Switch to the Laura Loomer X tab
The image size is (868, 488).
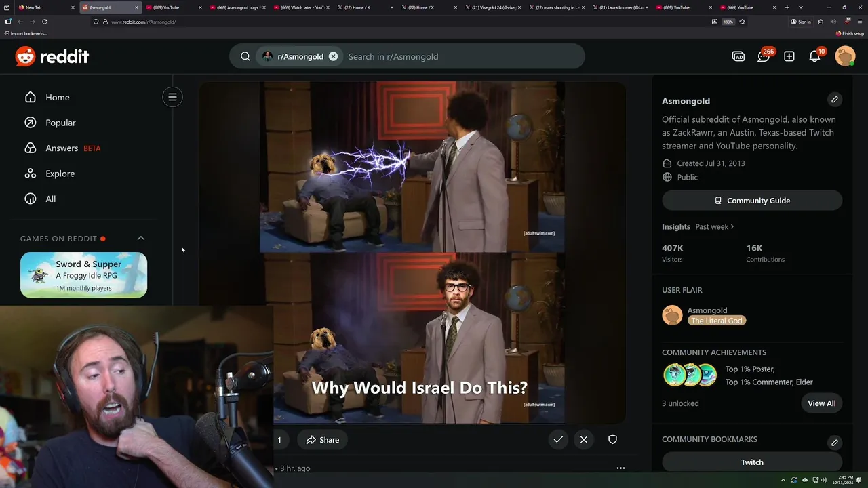click(x=620, y=7)
